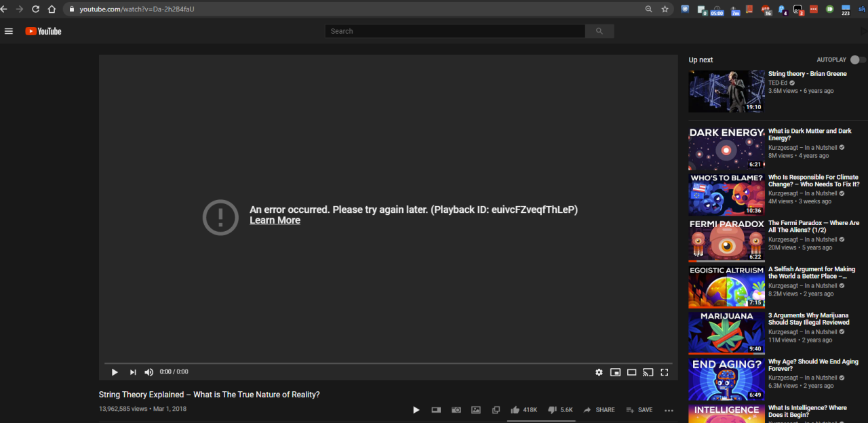Image resolution: width=868 pixels, height=423 pixels.
Task: Click the SHARE button
Action: tap(599, 409)
